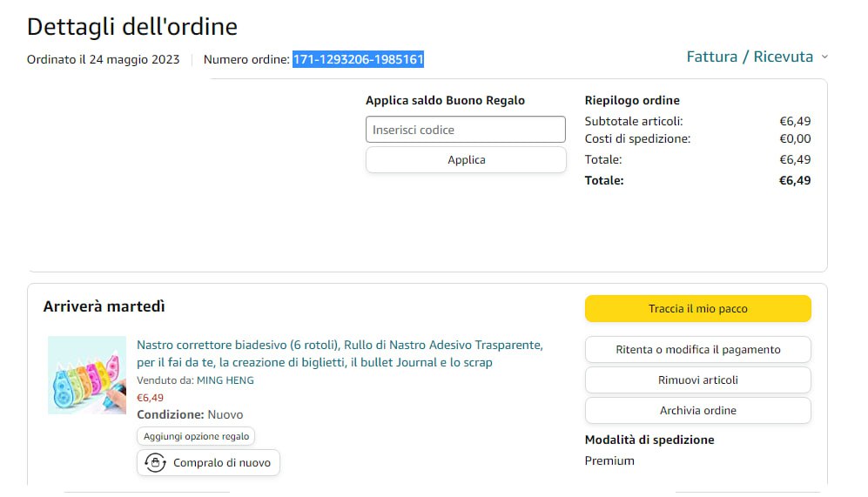868x497 pixels.
Task: Expand the Fattura / Ricevuta chevron arrow
Action: tap(824, 57)
